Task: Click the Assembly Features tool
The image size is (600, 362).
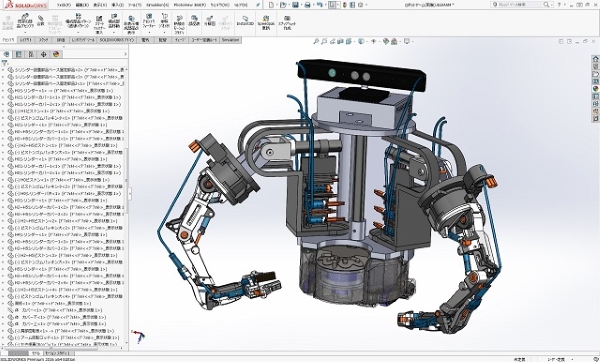Action: coord(149,21)
